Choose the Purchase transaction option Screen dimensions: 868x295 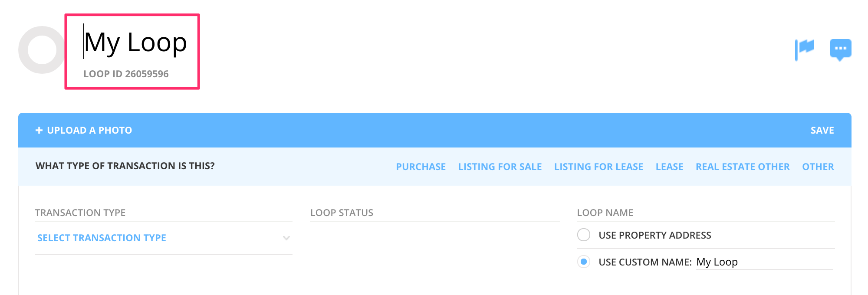[x=421, y=167]
